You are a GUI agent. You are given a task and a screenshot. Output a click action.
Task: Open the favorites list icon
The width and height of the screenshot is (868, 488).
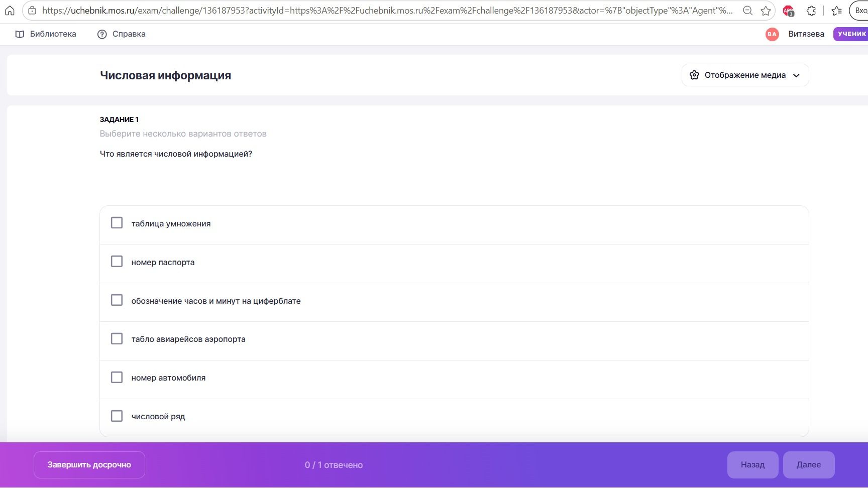coord(836,11)
